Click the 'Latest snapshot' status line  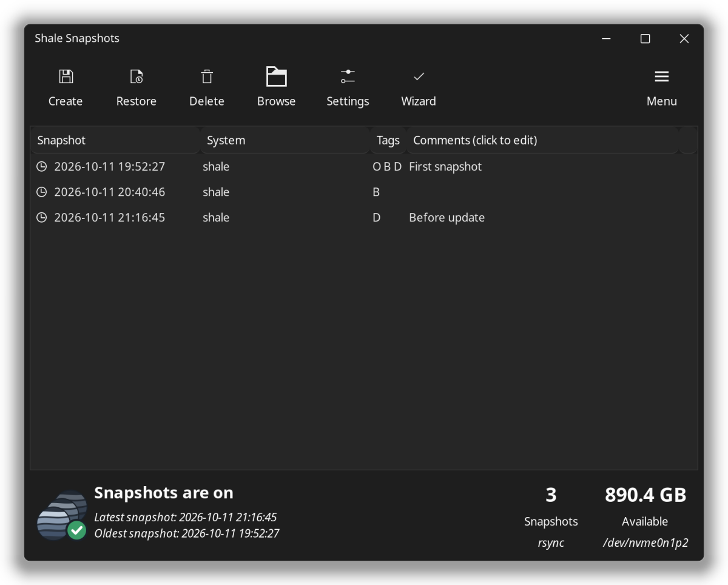pyautogui.click(x=186, y=517)
